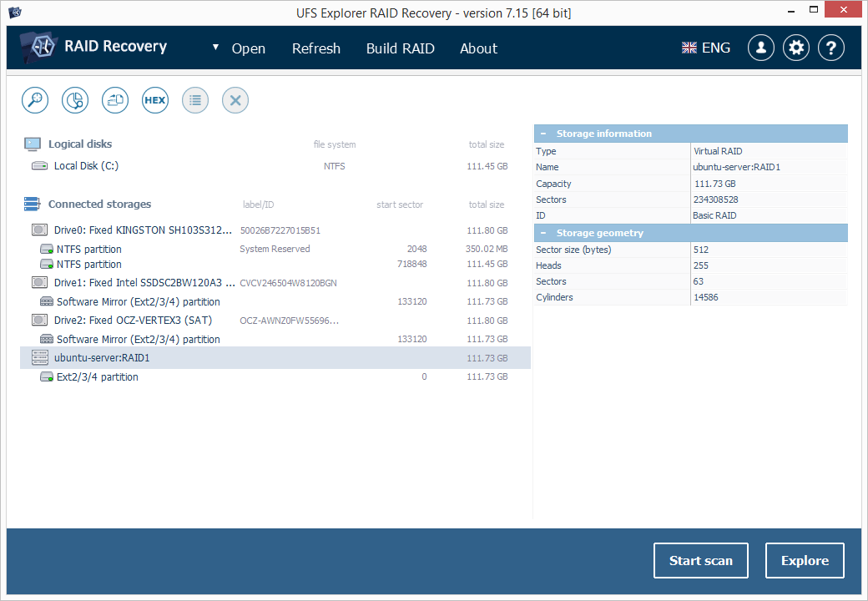
Task: Select the ubuntu-server:RAID1 storage row
Action: tap(275, 358)
